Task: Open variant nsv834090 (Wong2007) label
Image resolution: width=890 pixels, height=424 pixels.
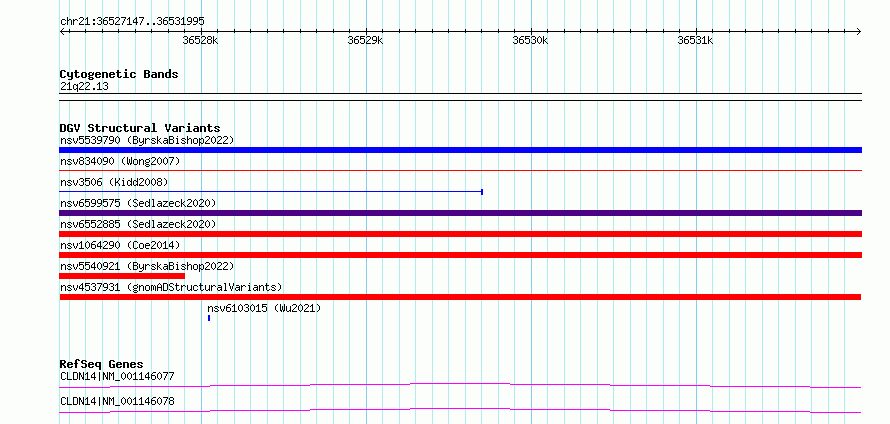Action: click(120, 162)
